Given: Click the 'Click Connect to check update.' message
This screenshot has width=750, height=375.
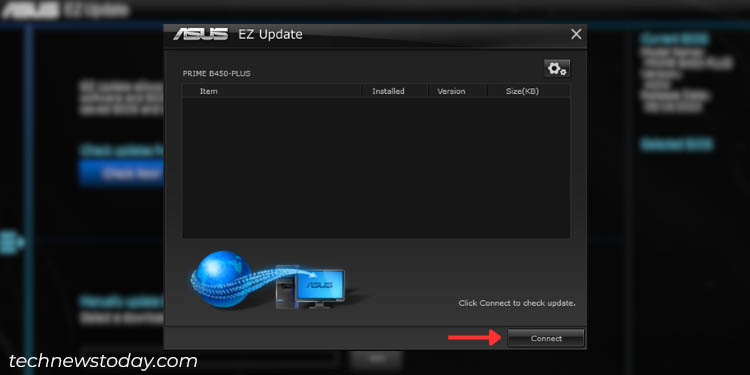Looking at the screenshot, I should pos(517,303).
